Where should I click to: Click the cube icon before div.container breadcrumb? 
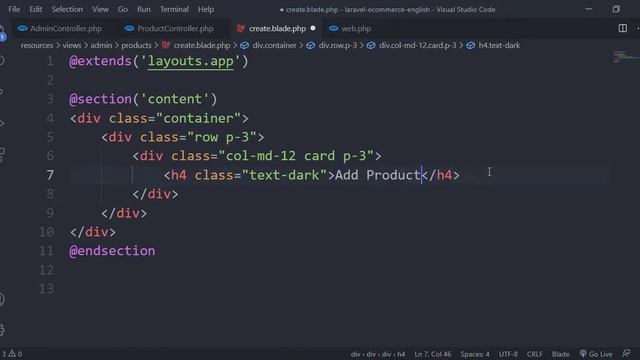click(244, 45)
